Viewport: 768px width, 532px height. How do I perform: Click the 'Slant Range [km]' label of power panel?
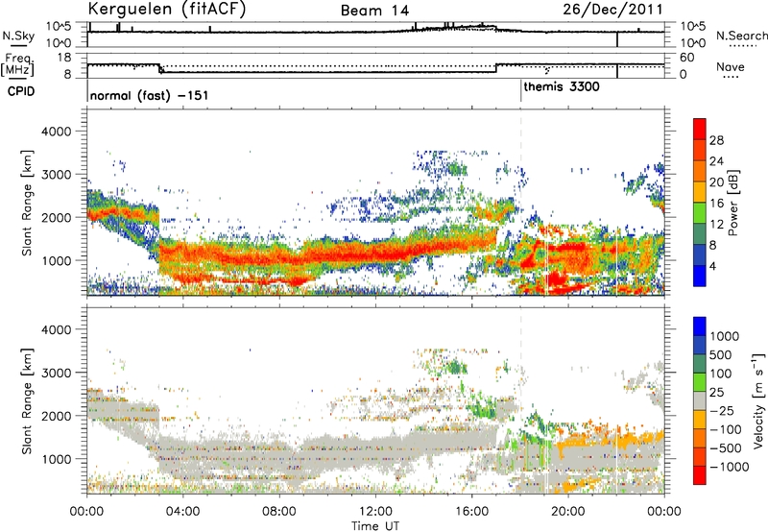pyautogui.click(x=27, y=203)
